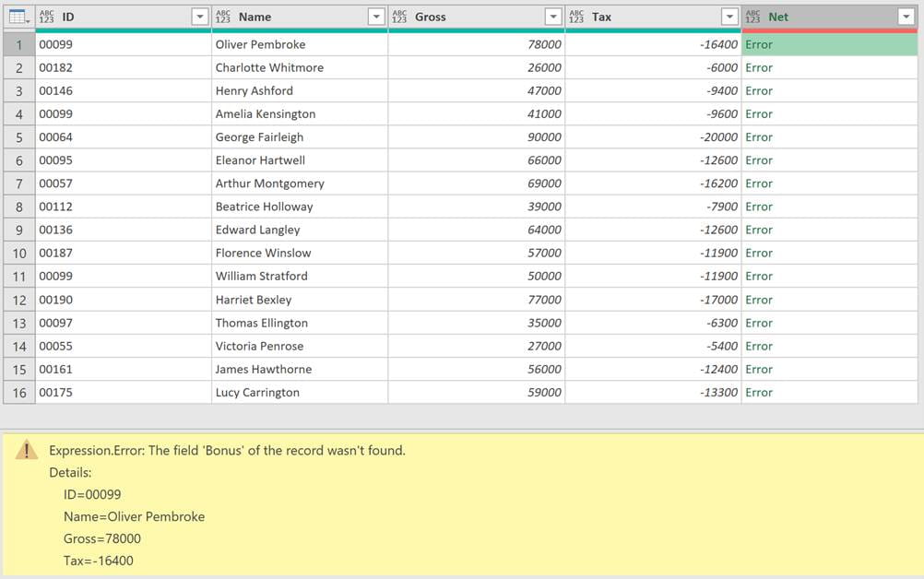This screenshot has width=924, height=579.
Task: Change data type icon of Name column
Action: tap(223, 18)
